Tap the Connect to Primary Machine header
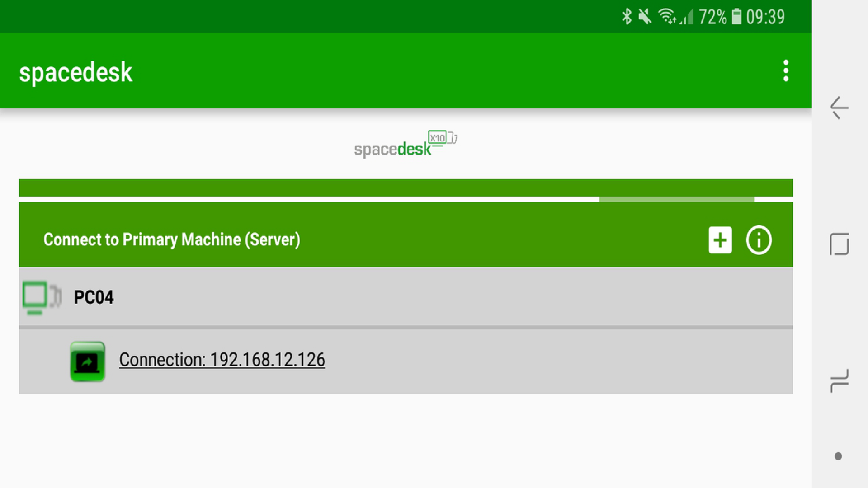Image resolution: width=868 pixels, height=488 pixels. 172,239
